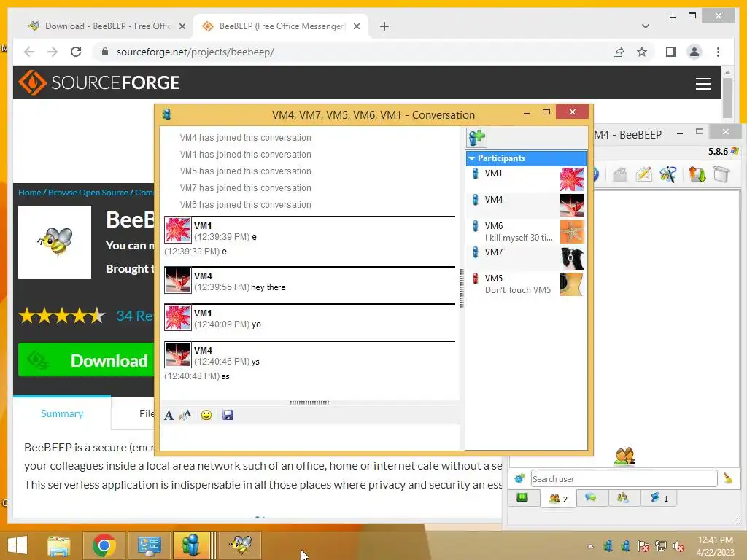Open the Chrome three-dot menu
This screenshot has width=747, height=560.
pyautogui.click(x=718, y=52)
